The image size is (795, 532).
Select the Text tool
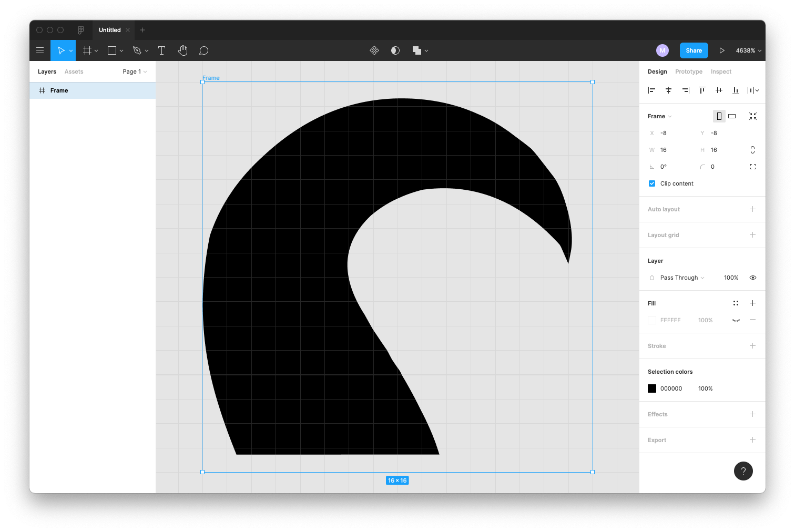pos(161,50)
